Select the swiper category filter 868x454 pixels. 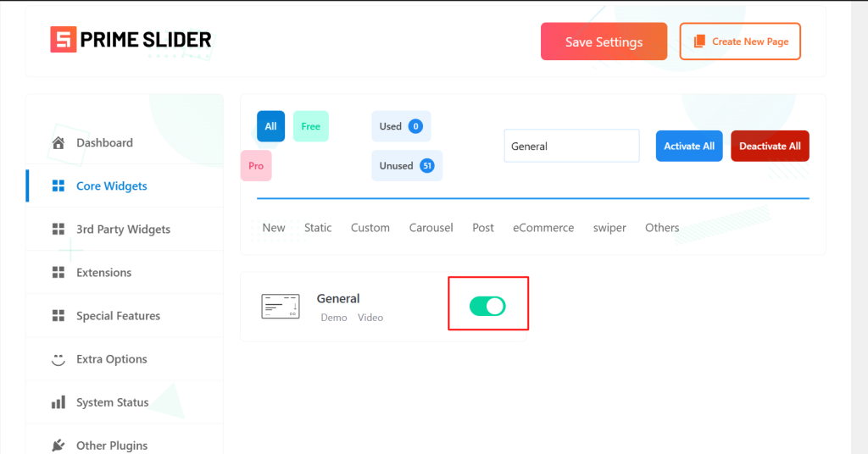tap(609, 227)
